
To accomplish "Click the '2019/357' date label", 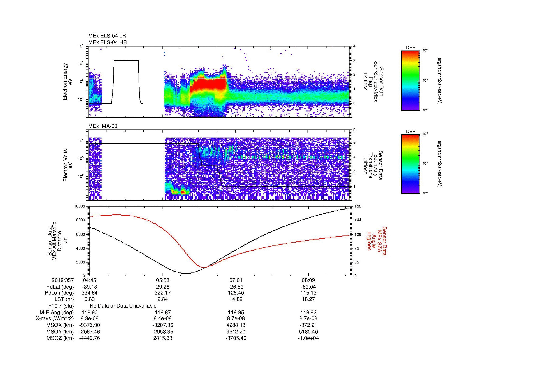I will 63,280.
